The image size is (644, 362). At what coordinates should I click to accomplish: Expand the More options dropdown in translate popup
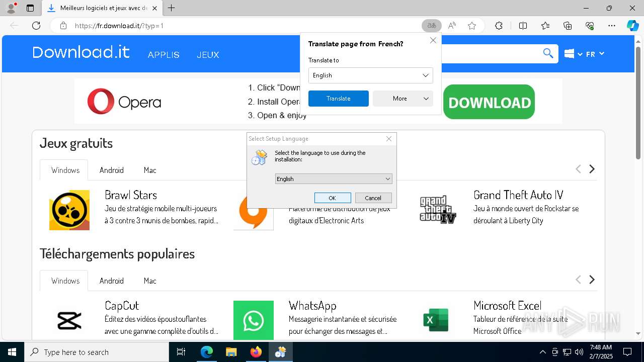click(x=403, y=99)
